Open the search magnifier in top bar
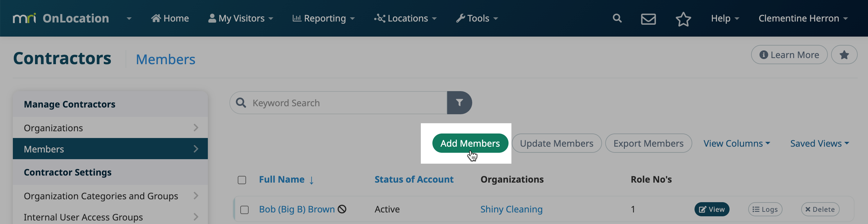This screenshot has width=868, height=224. pyautogui.click(x=617, y=18)
